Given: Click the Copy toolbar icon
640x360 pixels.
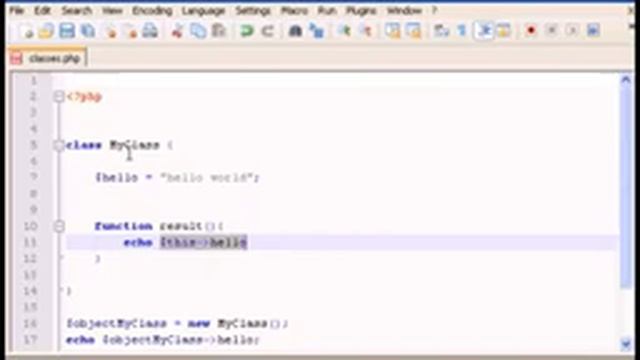Looking at the screenshot, I should point(198,31).
